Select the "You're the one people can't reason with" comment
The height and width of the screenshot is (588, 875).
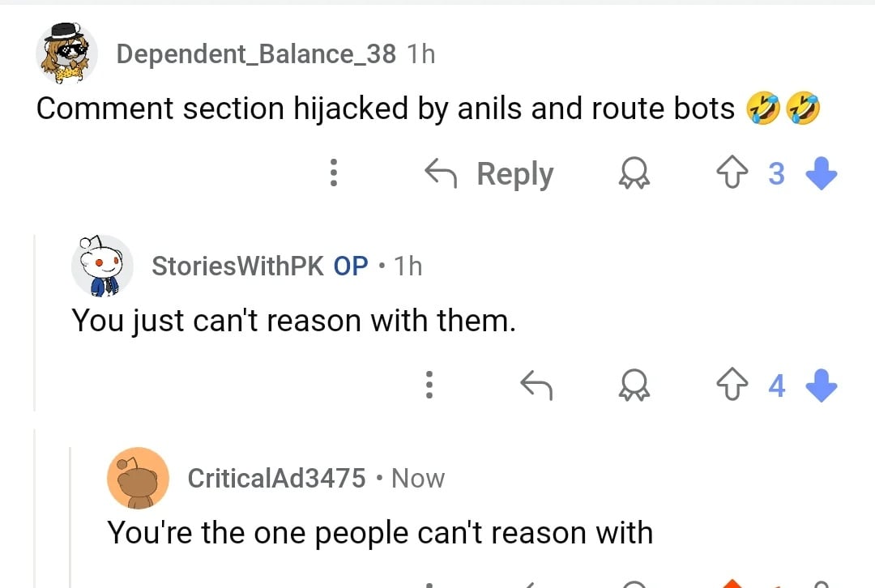(380, 533)
